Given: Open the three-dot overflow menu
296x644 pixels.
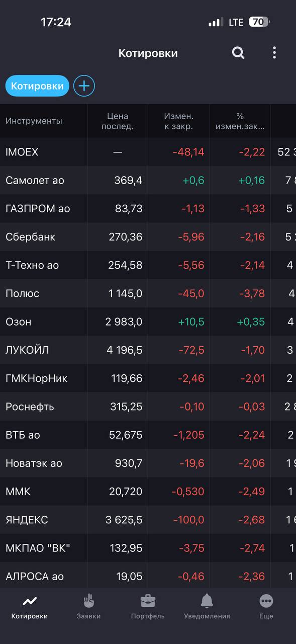Looking at the screenshot, I should pos(274,53).
